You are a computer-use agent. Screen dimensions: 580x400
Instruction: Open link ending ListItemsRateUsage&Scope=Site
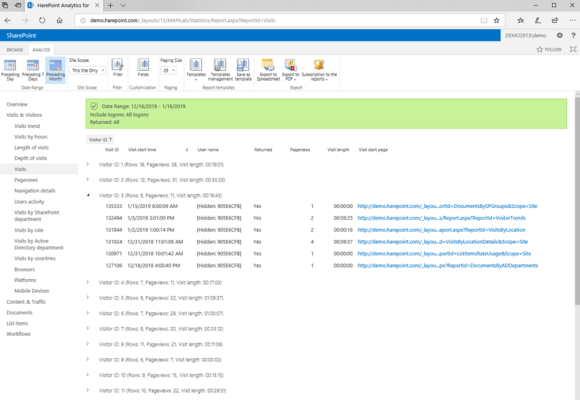pyautogui.click(x=444, y=253)
